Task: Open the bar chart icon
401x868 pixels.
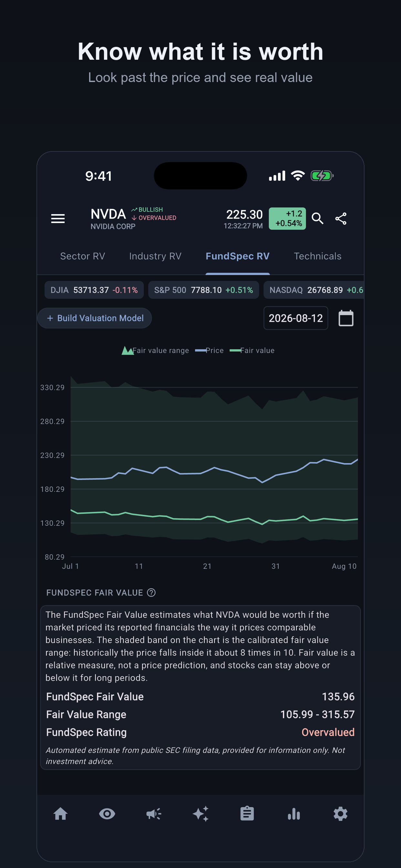Action: coord(294,814)
